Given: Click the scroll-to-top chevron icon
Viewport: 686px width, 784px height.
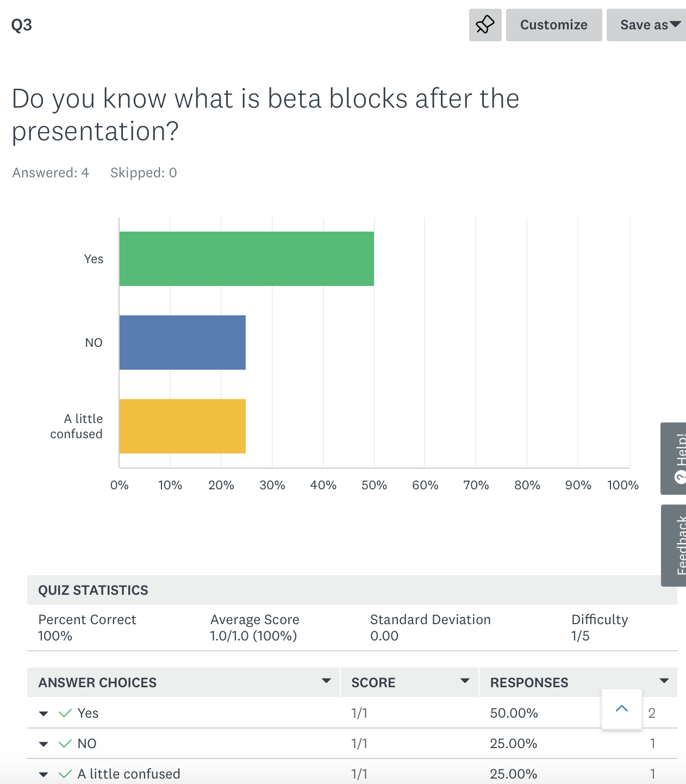Looking at the screenshot, I should 622,708.
